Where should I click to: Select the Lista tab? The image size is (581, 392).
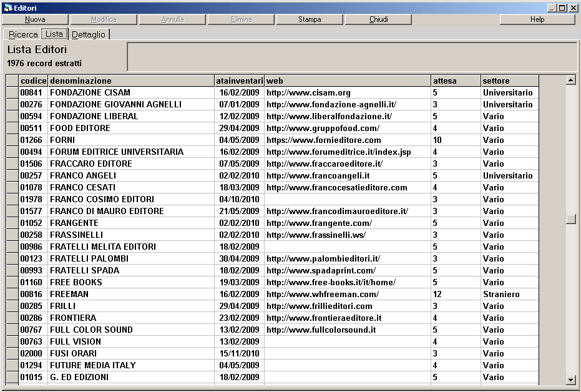(54, 34)
